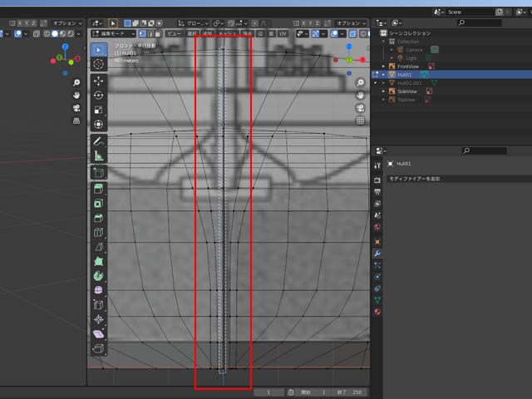Click the zoom magnifier in left viewport
The image size is (532, 399).
76,82
